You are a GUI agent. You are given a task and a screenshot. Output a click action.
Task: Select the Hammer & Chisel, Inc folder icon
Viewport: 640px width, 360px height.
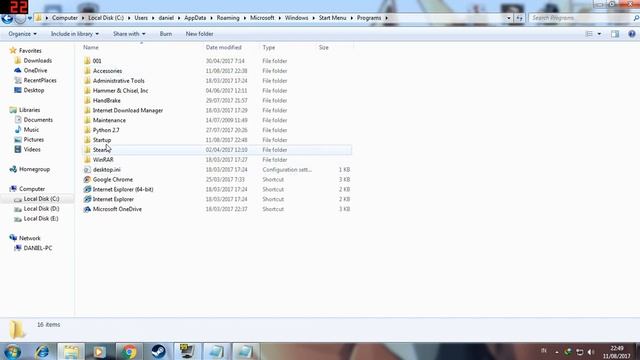tap(87, 90)
